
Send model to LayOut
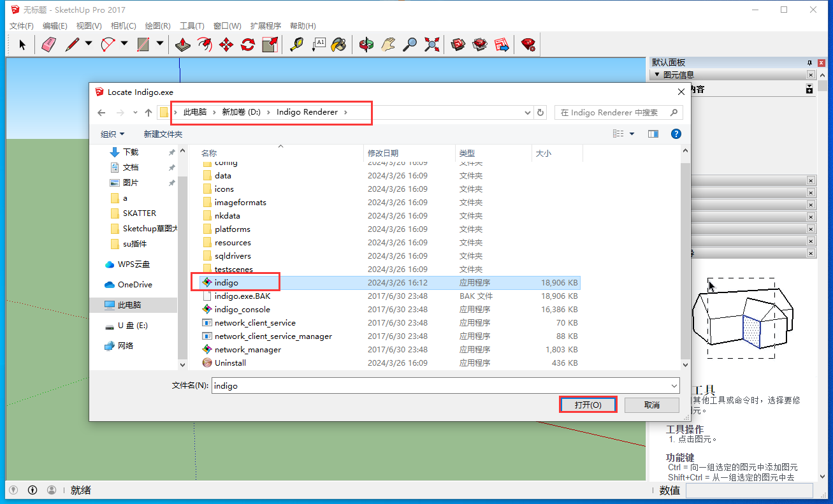tap(502, 45)
